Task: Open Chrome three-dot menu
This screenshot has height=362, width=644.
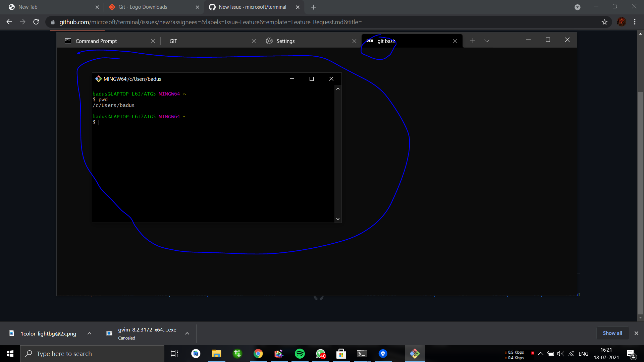Action: (x=635, y=22)
